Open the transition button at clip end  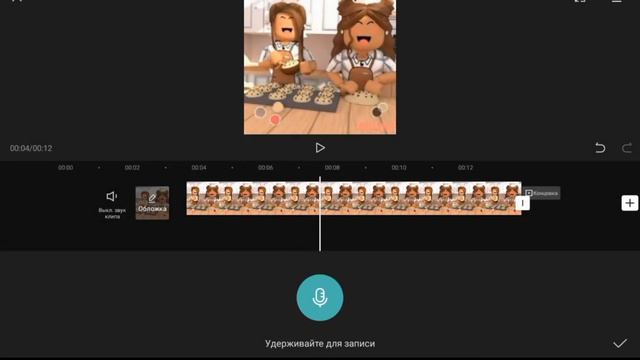coord(522,203)
